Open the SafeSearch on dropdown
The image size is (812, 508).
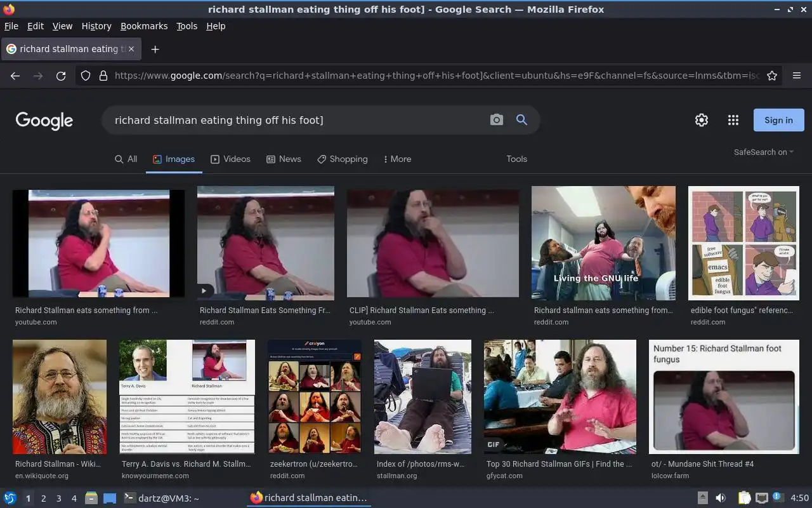tap(764, 152)
